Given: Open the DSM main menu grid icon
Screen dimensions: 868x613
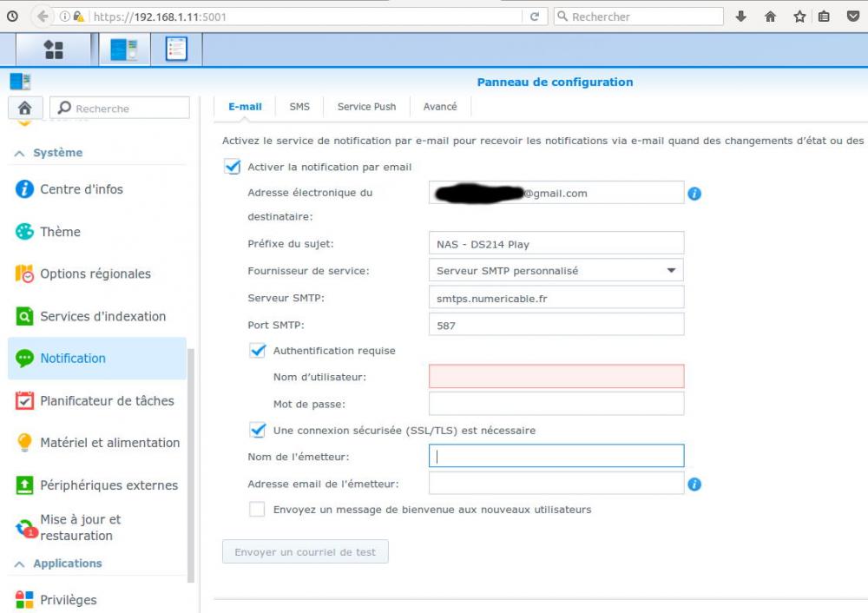Looking at the screenshot, I should 53,49.
